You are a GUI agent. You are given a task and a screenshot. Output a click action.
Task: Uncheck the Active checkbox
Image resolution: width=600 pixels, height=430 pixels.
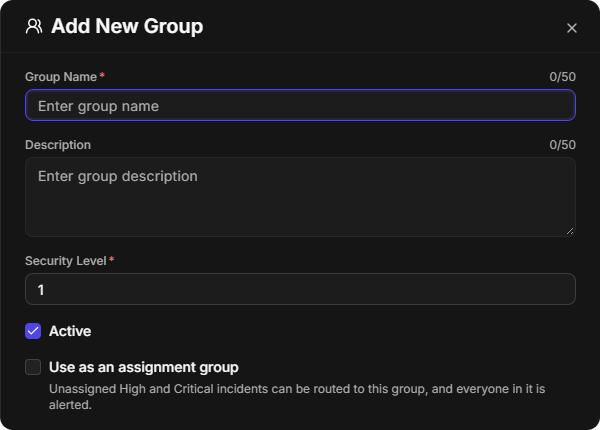coord(33,331)
